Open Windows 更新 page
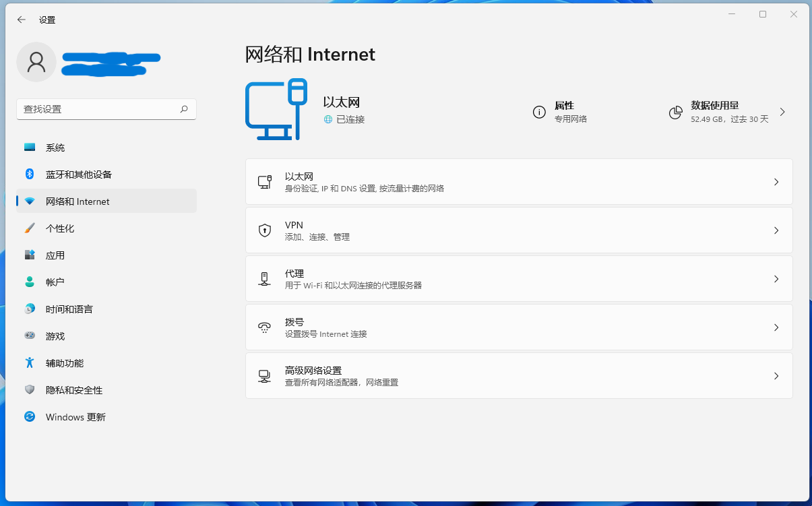 pos(106,417)
